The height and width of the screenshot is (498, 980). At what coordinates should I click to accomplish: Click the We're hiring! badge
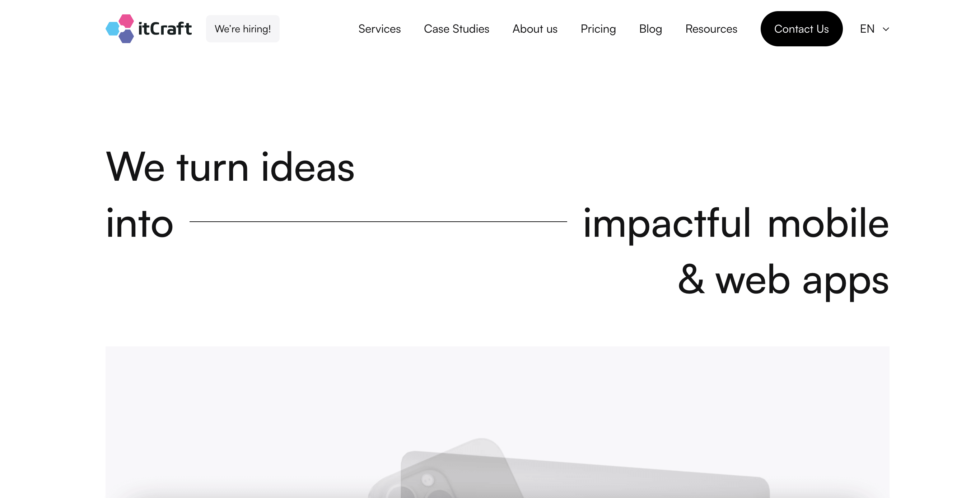click(242, 29)
